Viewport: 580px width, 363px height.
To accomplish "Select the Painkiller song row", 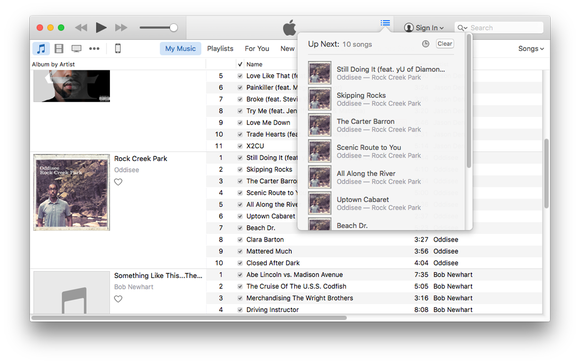I will [252, 87].
